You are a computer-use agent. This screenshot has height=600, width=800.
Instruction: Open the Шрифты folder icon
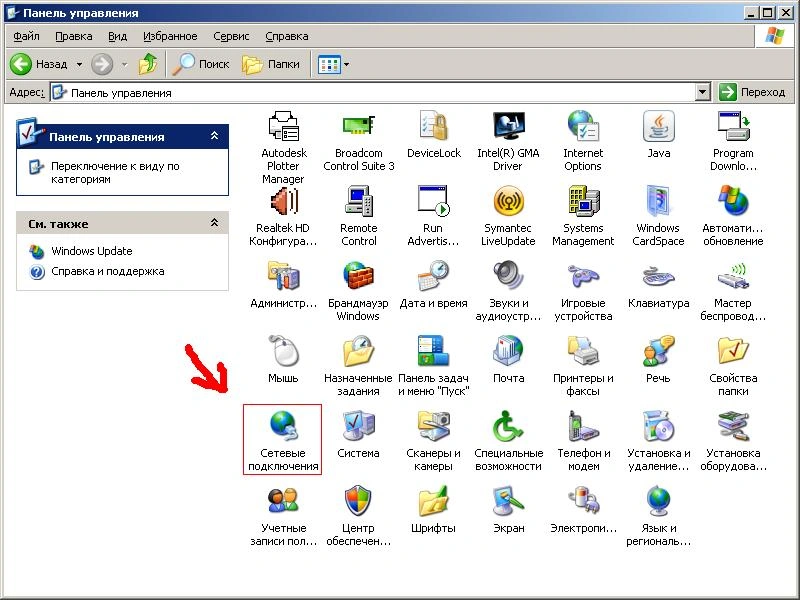point(433,501)
